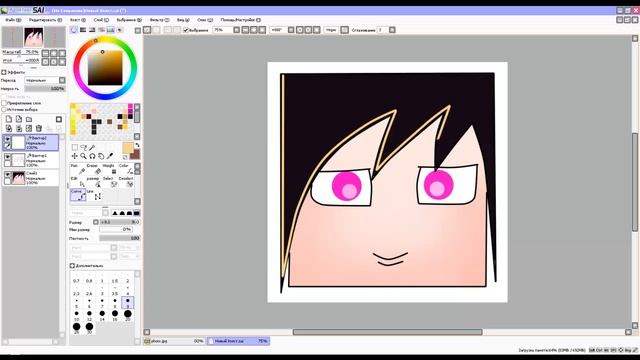Click the foreground color swatch
Screen dimensions: 640x360
[x=128, y=148]
